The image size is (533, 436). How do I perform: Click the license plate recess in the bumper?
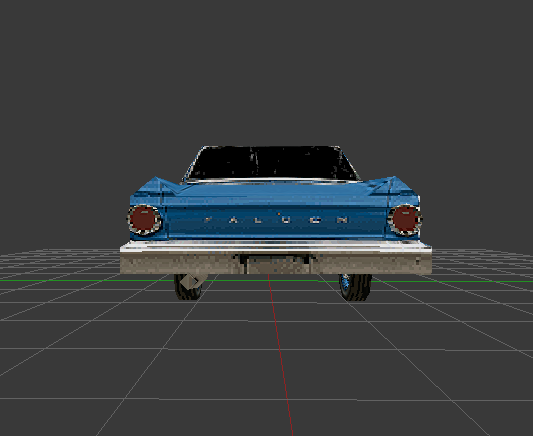276,264
